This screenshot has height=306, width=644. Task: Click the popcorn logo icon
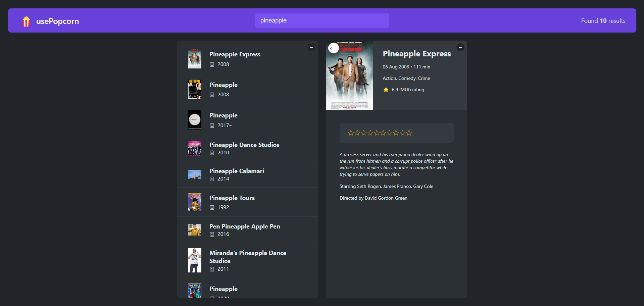pyautogui.click(x=26, y=21)
